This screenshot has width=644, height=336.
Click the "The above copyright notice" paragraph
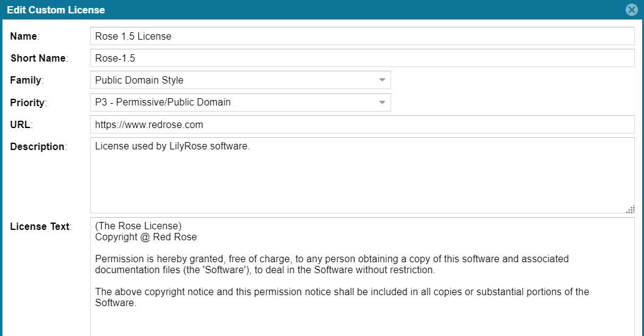pos(341,297)
